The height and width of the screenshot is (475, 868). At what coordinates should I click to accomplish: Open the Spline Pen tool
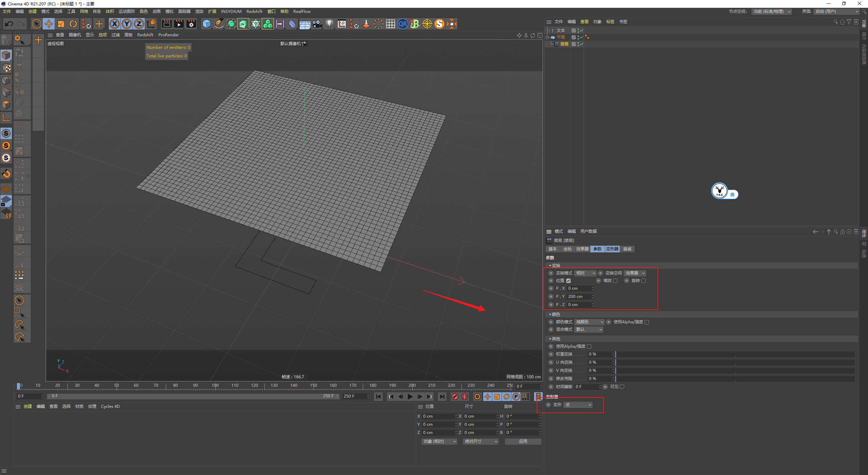219,24
